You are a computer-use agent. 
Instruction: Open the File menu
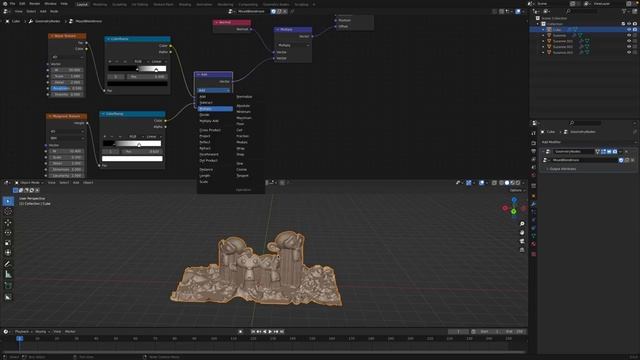click(x=12, y=4)
